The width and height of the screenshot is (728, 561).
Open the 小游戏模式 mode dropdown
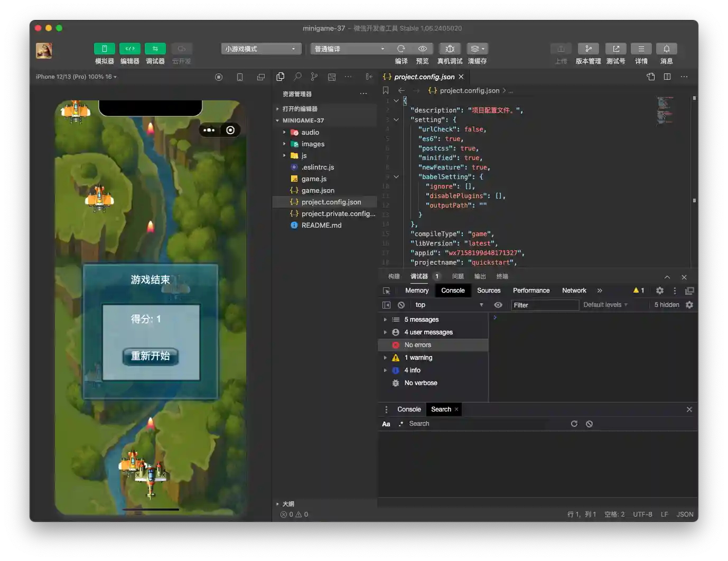coord(260,49)
